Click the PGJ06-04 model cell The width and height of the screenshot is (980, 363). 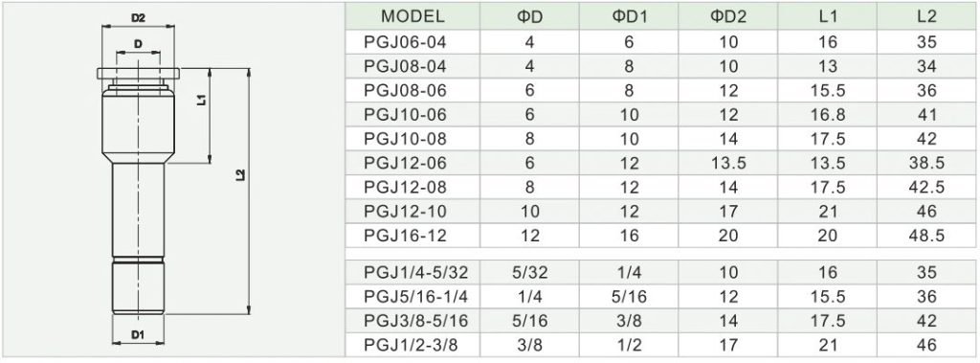point(412,42)
